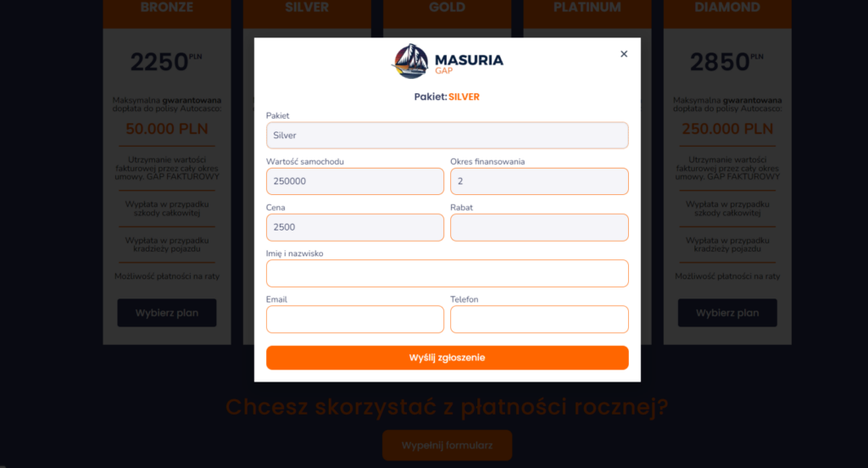Click the Cena field with 2500
868x468 pixels.
tap(355, 227)
